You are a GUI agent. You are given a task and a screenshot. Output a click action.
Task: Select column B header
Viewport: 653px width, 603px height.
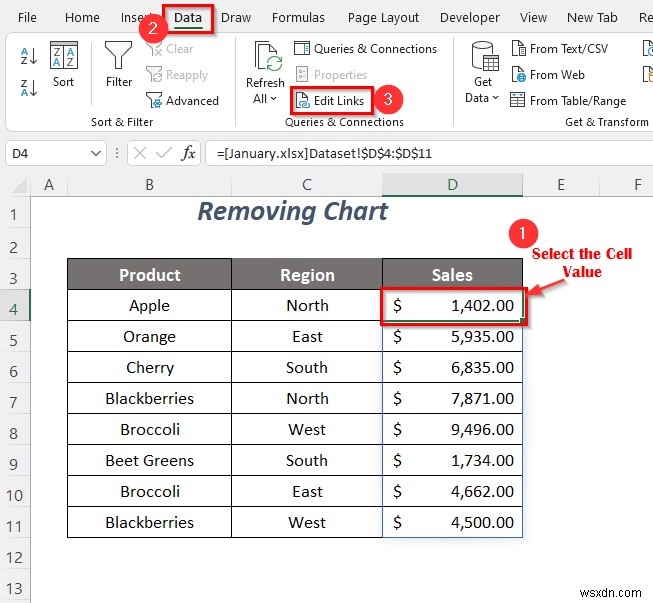(150, 184)
